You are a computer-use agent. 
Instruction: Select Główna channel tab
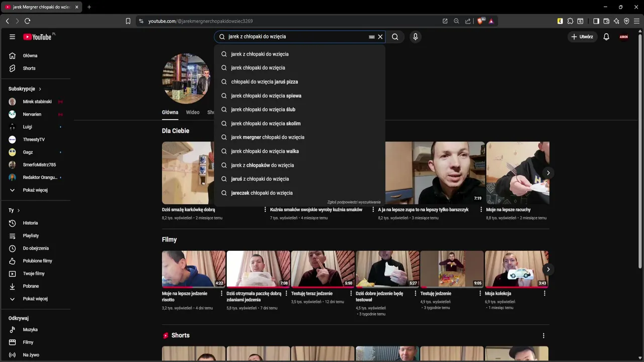(170, 113)
